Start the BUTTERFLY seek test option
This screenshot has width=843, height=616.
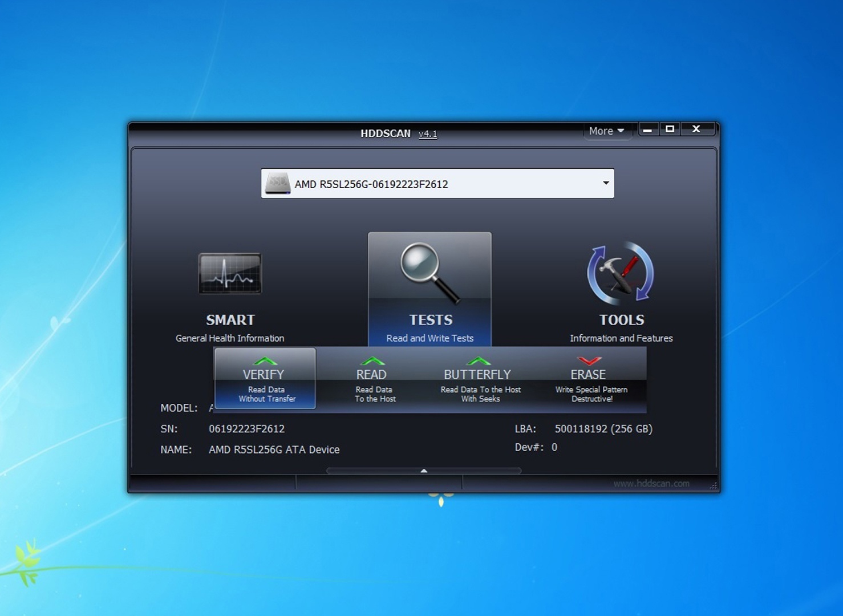tap(480, 379)
